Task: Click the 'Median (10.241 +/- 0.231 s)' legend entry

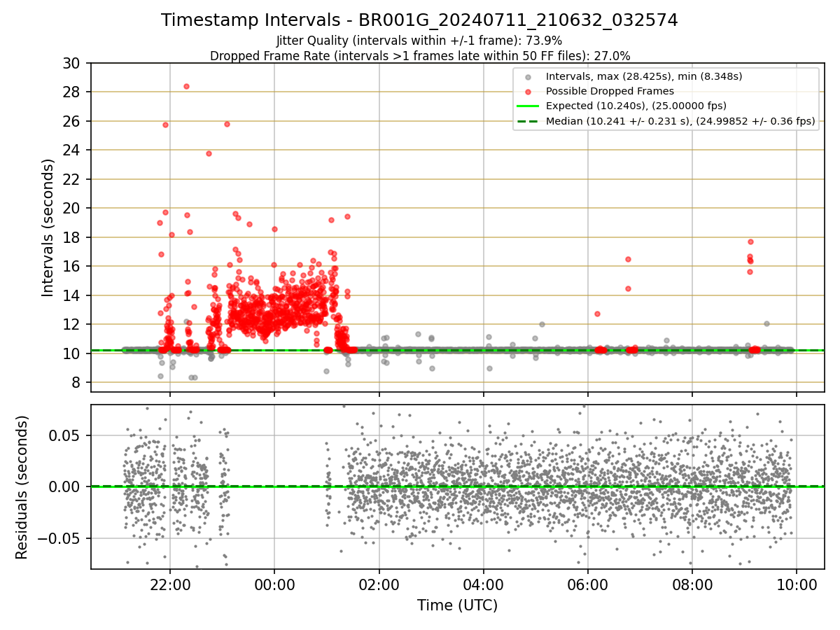Action: click(680, 121)
